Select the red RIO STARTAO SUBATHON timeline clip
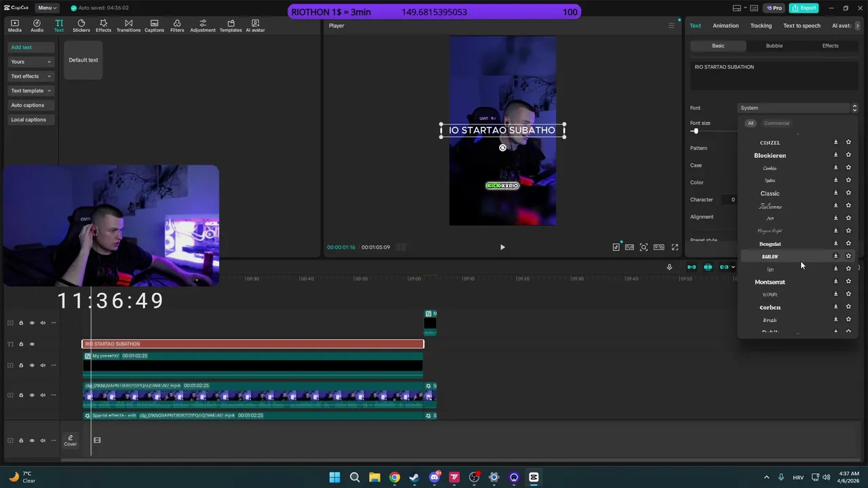The height and width of the screenshot is (488, 868). point(253,344)
